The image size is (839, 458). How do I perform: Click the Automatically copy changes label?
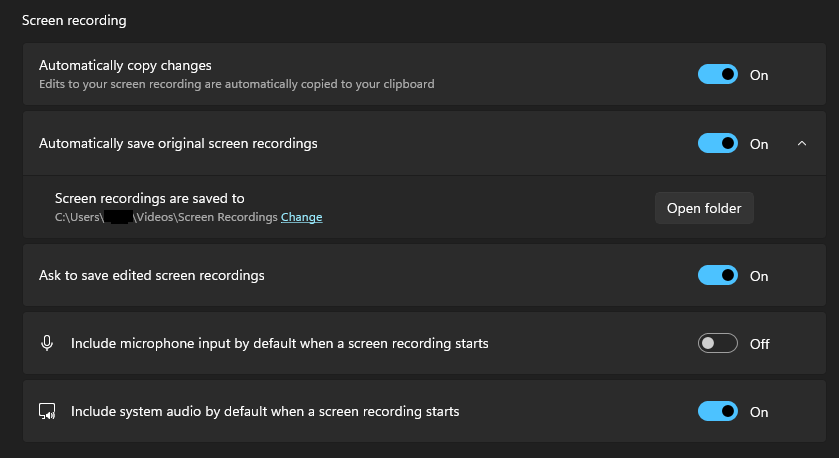pos(125,66)
